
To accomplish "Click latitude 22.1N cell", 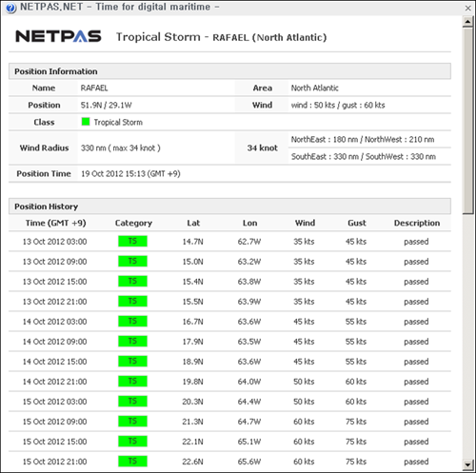I will (x=192, y=442).
